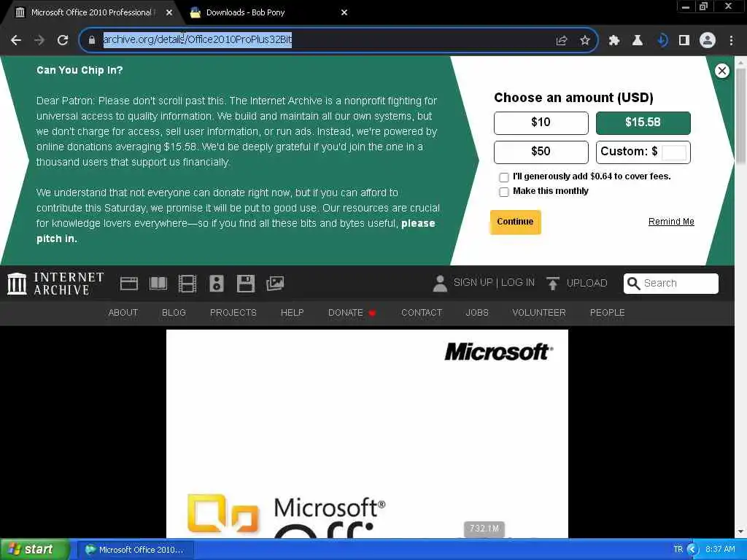This screenshot has width=747, height=560.
Task: Click the TR language indicator
Action: 678,550
